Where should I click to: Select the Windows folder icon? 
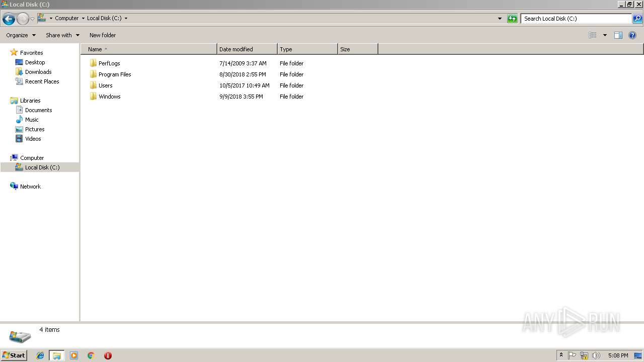pyautogui.click(x=93, y=97)
